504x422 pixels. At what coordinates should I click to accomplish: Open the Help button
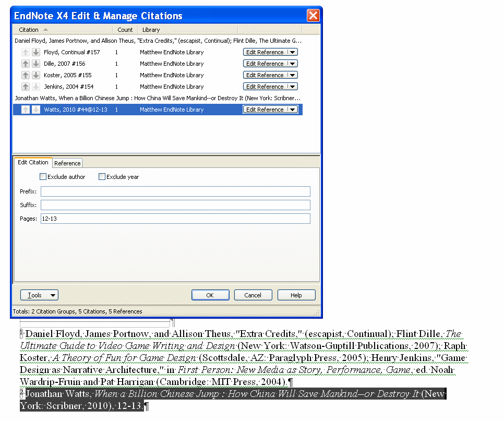296,295
